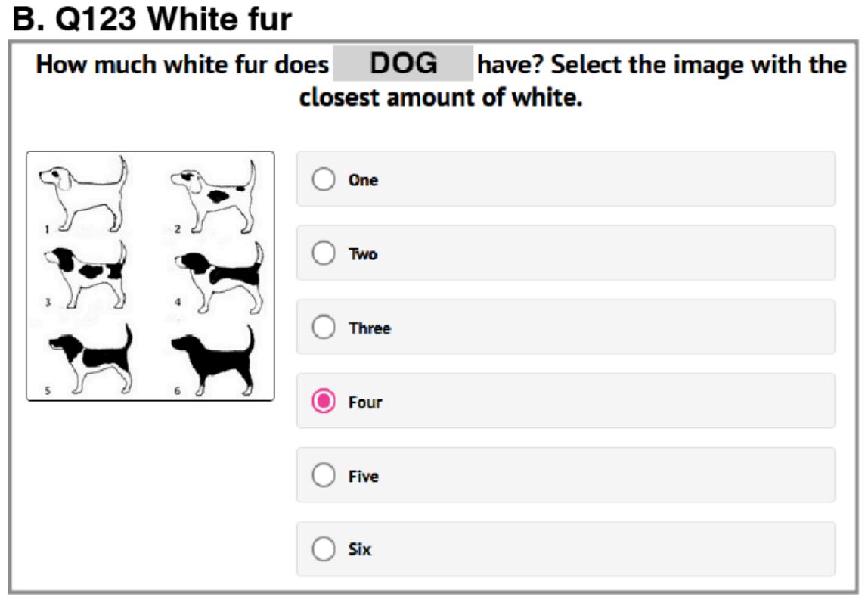Click the "Five" answer label text

[364, 477]
